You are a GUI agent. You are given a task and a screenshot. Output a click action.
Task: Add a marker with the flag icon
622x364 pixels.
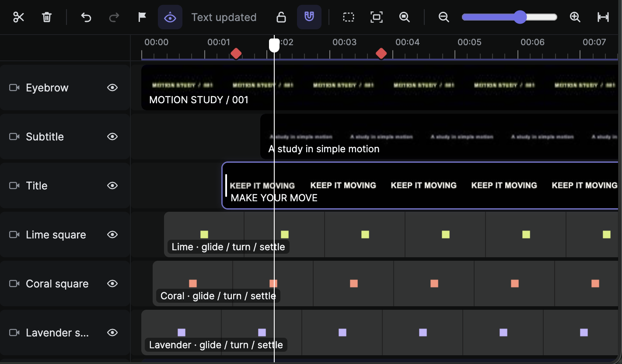point(142,17)
